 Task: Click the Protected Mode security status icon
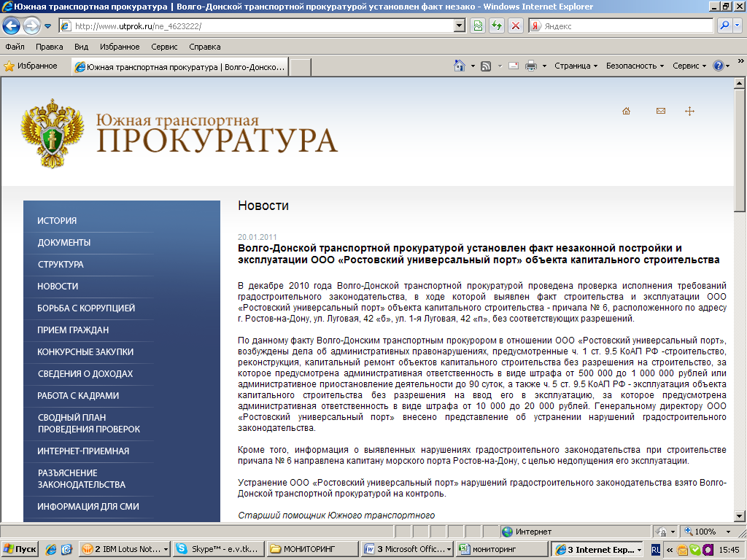pyautogui.click(x=661, y=532)
